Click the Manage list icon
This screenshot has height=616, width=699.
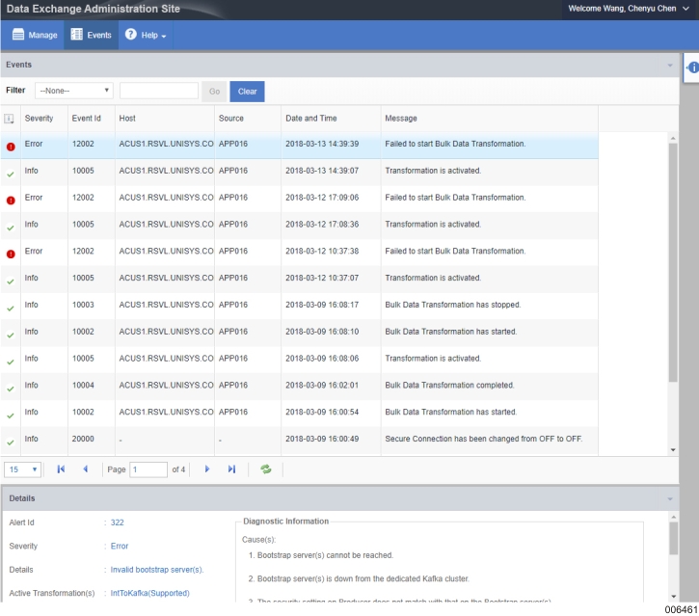pyautogui.click(x=17, y=35)
